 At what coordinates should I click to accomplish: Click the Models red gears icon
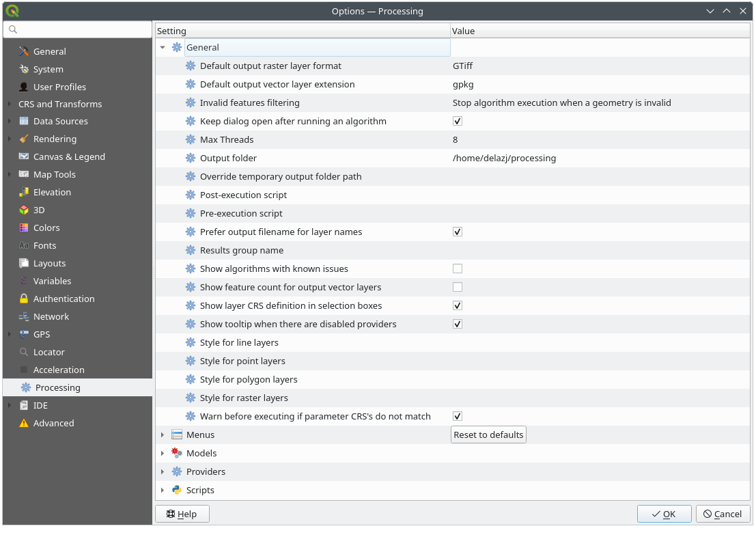pos(177,453)
